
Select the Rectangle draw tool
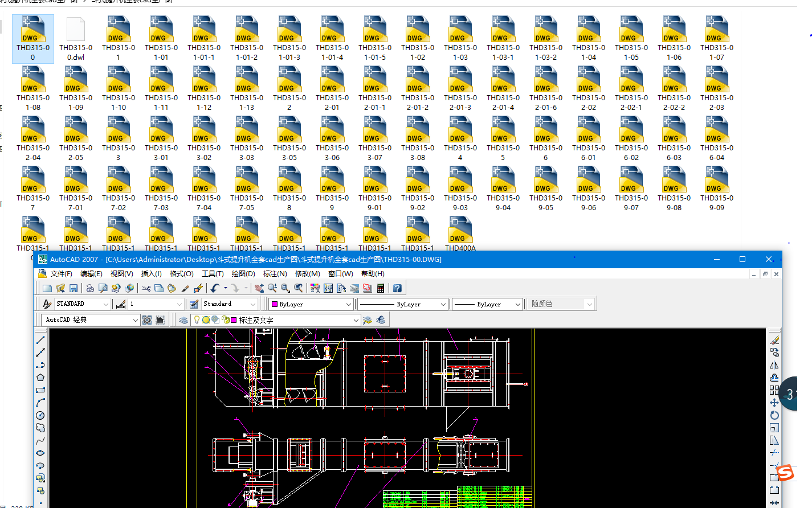pyautogui.click(x=40, y=390)
